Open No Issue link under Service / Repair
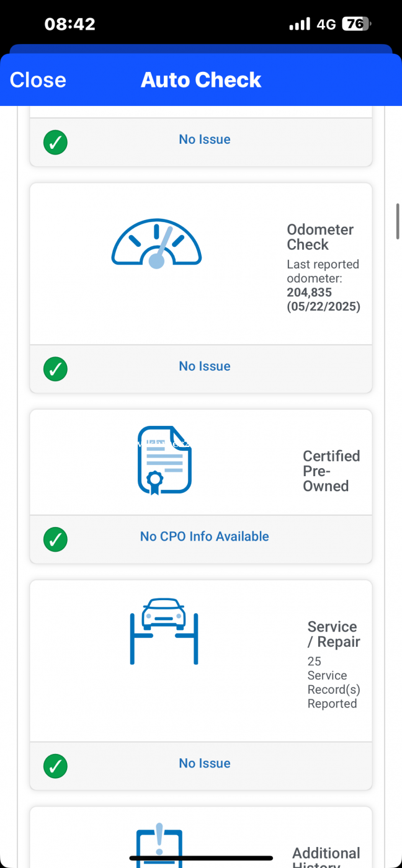Screen dimensions: 402x868 point(205,763)
